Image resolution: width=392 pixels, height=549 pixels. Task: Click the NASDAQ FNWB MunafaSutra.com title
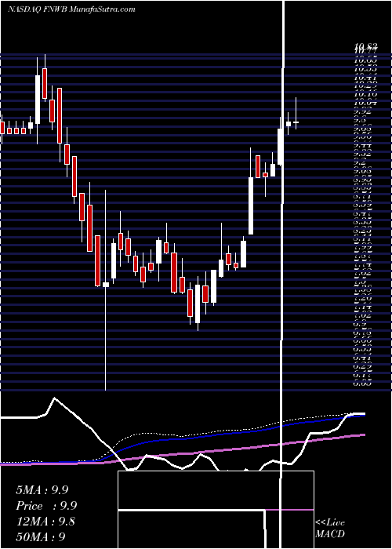click(71, 9)
